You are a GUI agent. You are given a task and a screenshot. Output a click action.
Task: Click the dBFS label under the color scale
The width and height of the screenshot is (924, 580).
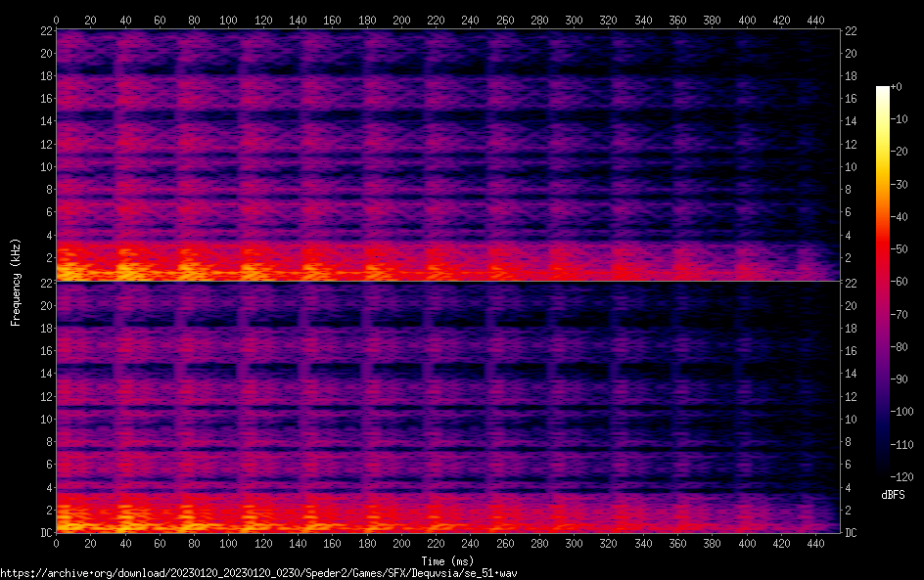point(893,496)
